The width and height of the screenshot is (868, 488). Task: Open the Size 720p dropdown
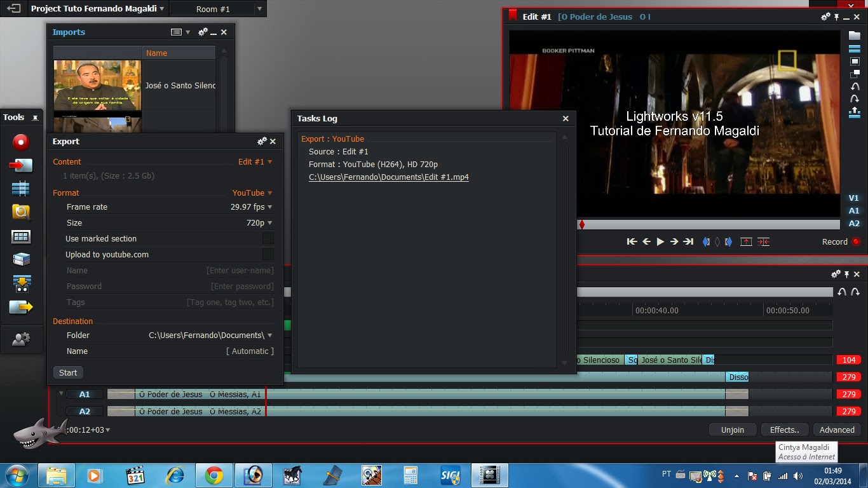(259, 222)
